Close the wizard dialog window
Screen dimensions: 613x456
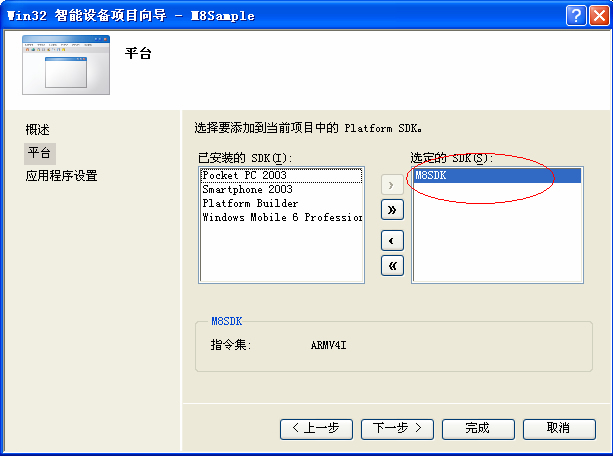point(599,16)
